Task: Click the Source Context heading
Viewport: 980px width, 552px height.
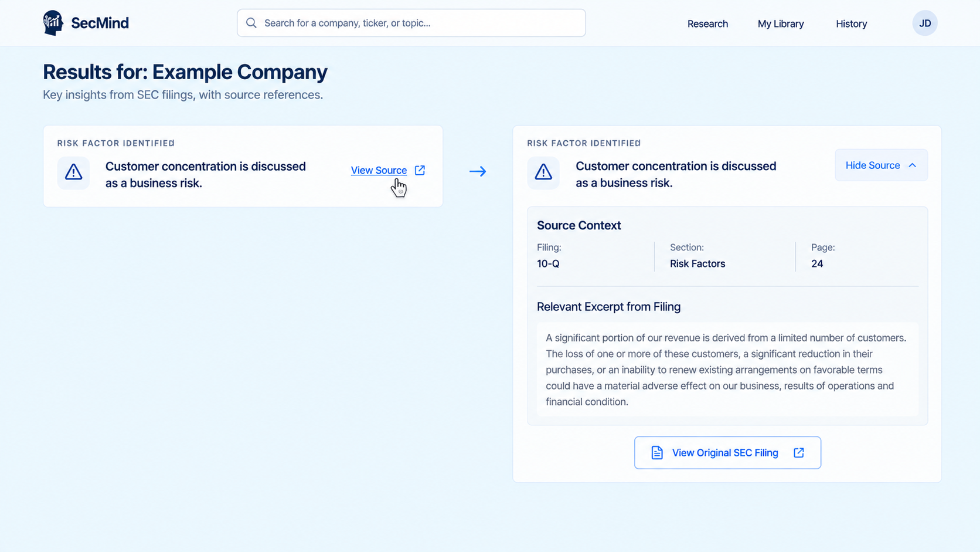Action: [x=579, y=225]
